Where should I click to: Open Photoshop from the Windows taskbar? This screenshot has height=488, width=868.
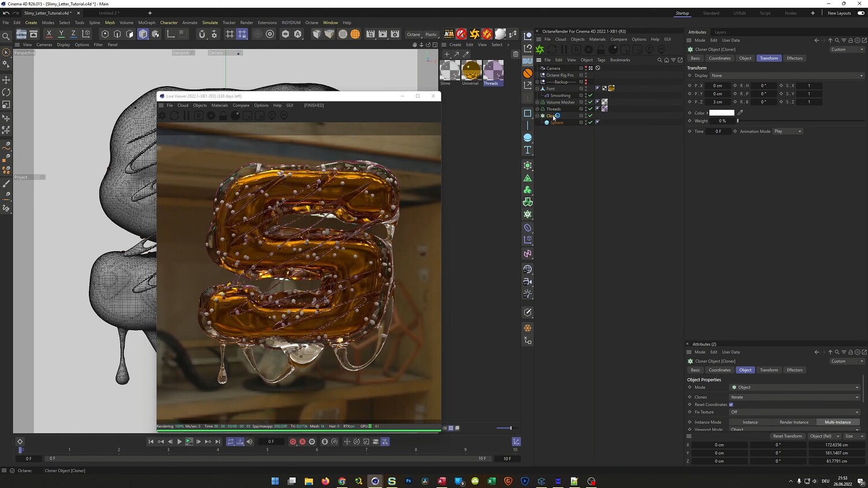point(409,481)
